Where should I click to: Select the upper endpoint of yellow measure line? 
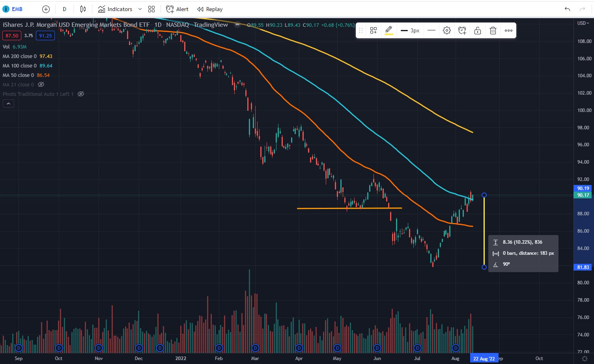tap(484, 195)
